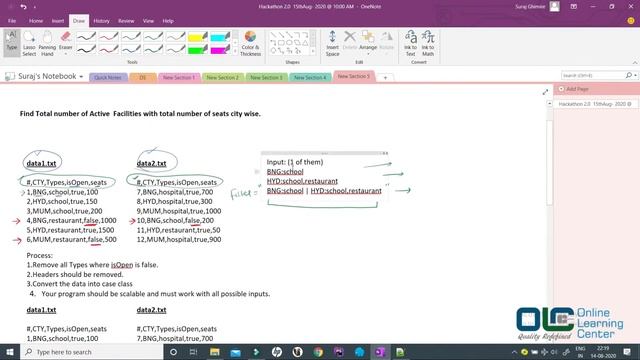Click the yellow feedback smiley icon
The height and width of the screenshot is (360, 640).
[x=631, y=20]
